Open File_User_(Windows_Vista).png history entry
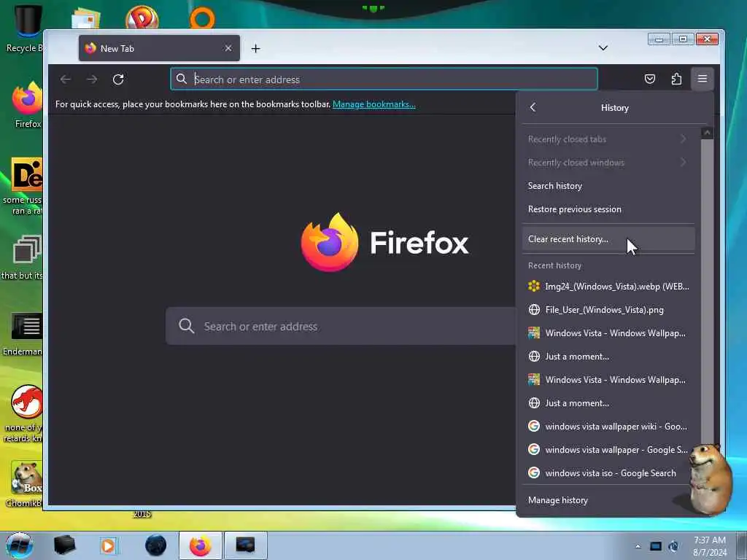This screenshot has width=747, height=560. (608, 309)
